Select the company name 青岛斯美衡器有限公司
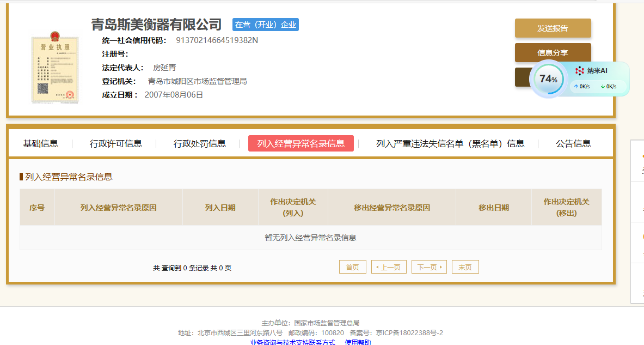This screenshot has width=644, height=345. click(x=156, y=25)
